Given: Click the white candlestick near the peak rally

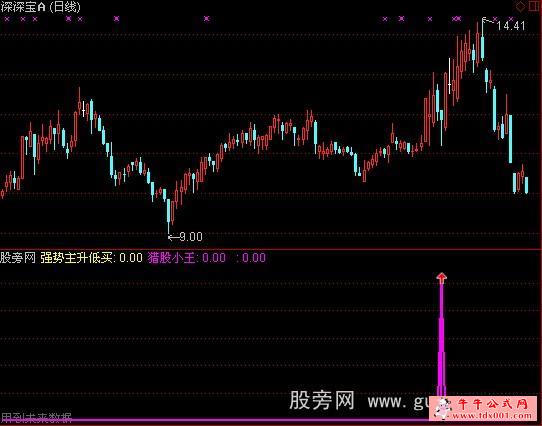Looking at the screenshot, I should coord(450,76).
